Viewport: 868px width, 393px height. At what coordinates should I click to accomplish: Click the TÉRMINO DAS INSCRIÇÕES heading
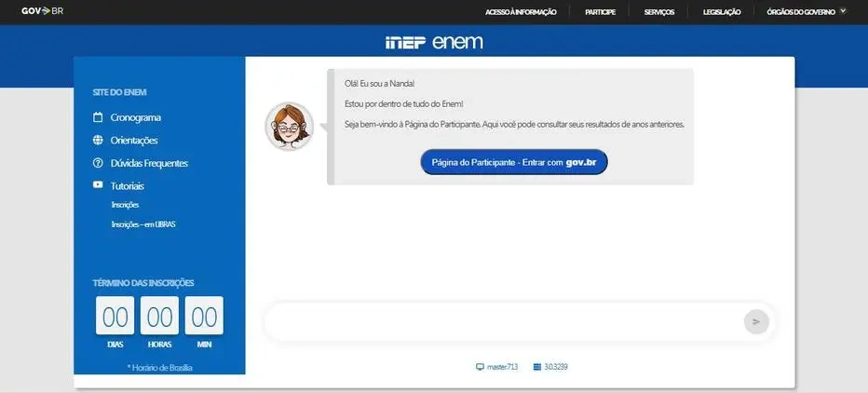(x=143, y=283)
